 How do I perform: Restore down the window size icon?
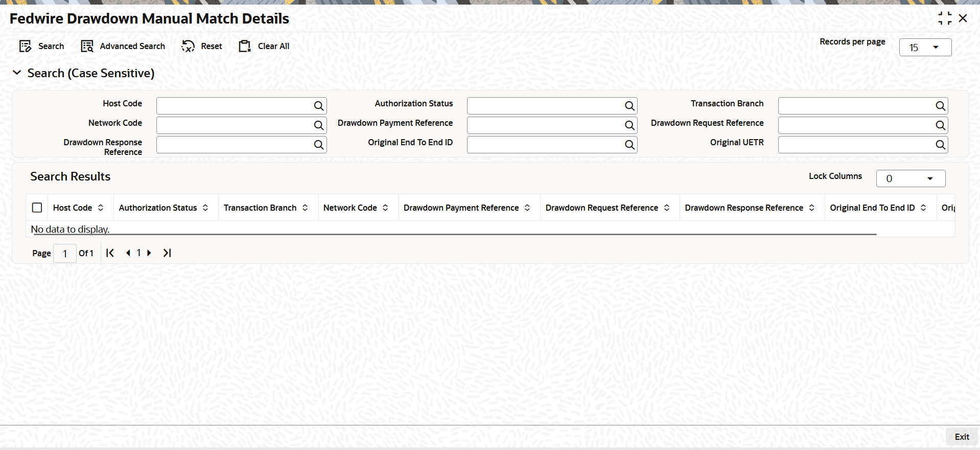(945, 18)
